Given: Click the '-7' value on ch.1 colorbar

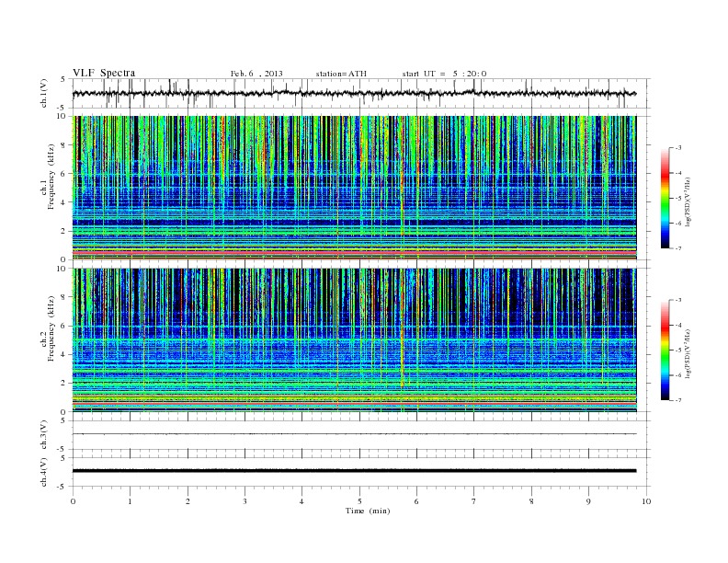Looking at the screenshot, I should click(678, 248).
